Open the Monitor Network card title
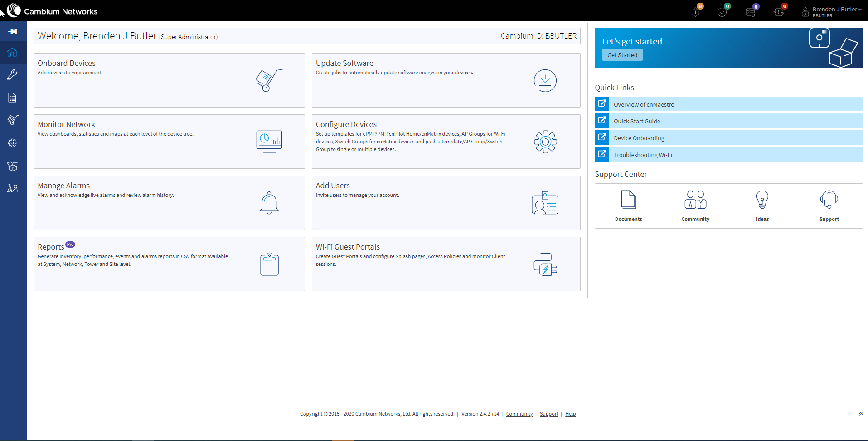 67,124
